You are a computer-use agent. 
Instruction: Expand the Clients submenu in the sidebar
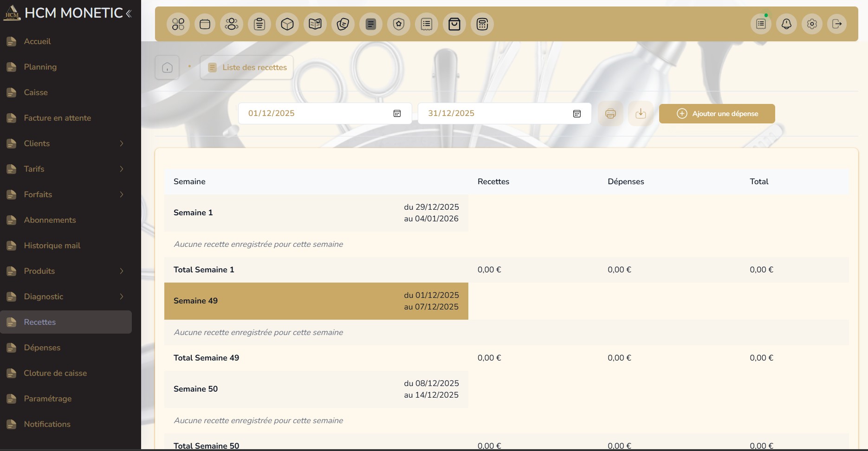[x=122, y=143]
